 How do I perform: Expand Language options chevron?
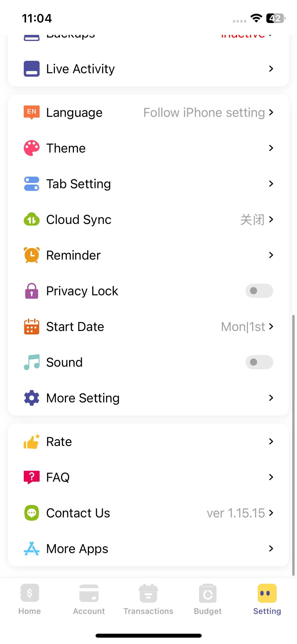click(x=271, y=112)
